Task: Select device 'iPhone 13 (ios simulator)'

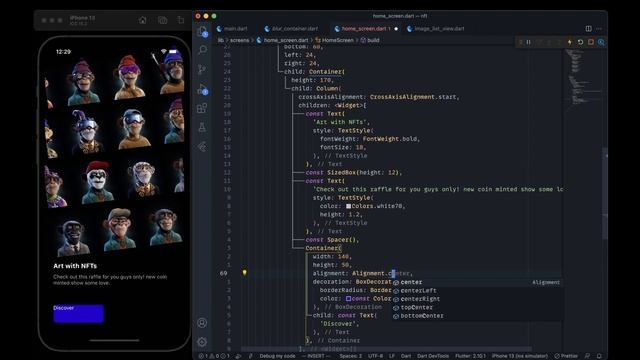Action: tap(520, 356)
